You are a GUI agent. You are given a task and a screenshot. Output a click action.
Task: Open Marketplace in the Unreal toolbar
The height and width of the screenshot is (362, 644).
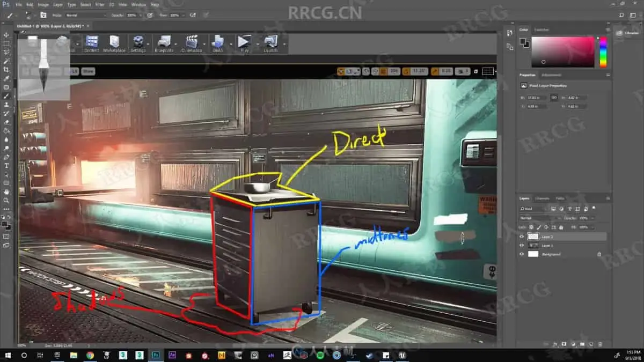tap(114, 44)
